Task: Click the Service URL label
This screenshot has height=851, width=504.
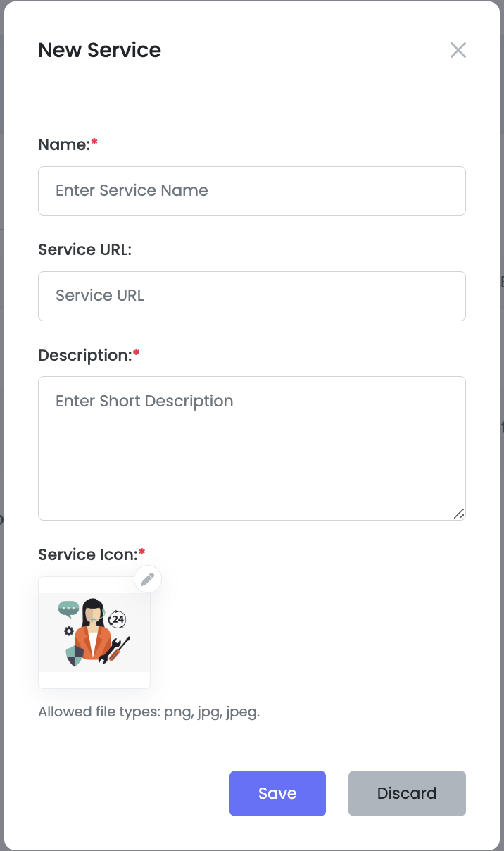Action: point(85,249)
